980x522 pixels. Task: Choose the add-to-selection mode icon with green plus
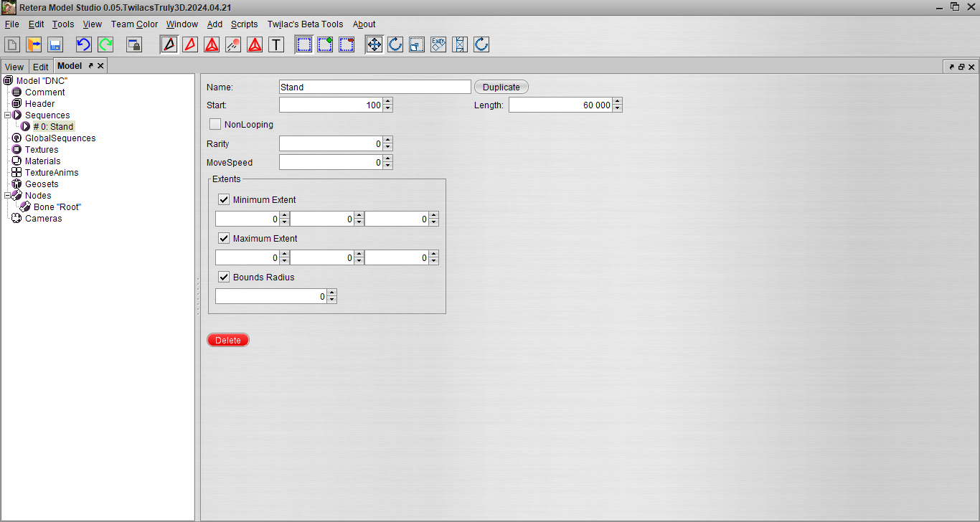(x=326, y=44)
